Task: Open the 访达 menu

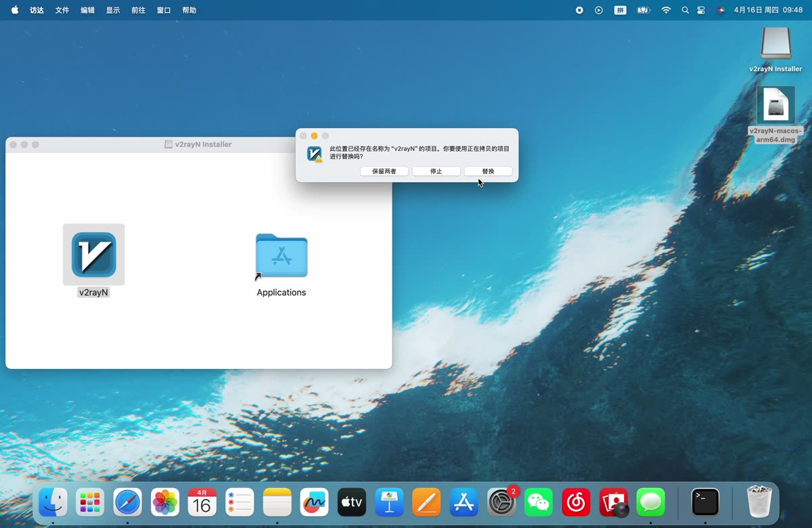Action: coord(37,10)
